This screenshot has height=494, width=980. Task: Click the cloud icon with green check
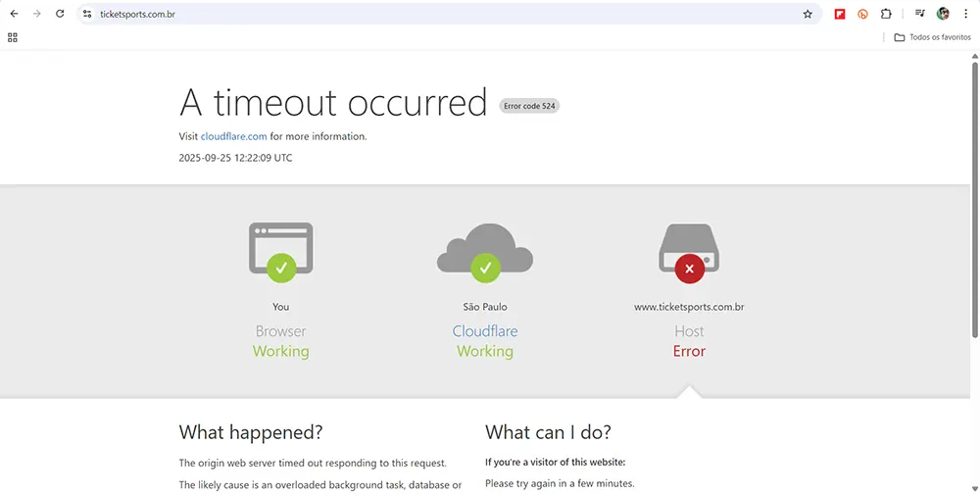click(485, 252)
